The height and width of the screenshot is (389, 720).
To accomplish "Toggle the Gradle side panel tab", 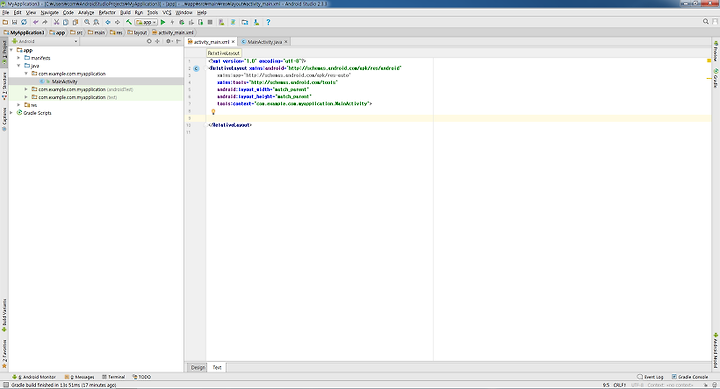I will point(715,78).
